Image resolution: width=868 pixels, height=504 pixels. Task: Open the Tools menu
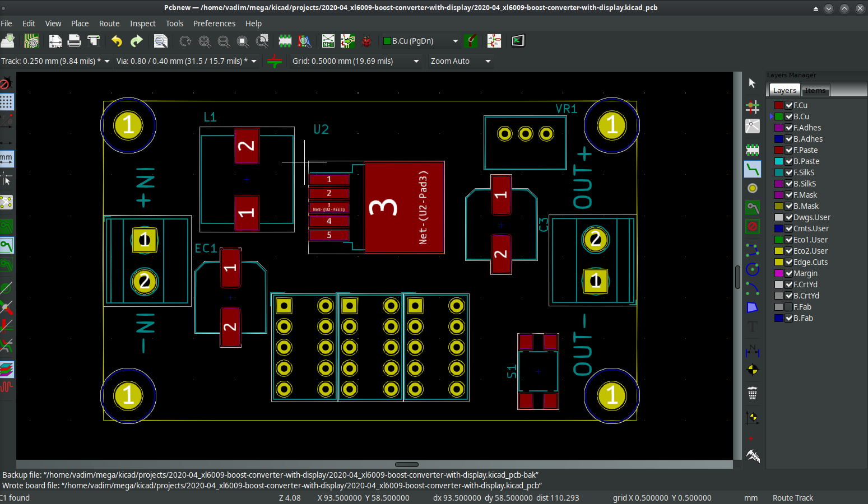coord(174,24)
